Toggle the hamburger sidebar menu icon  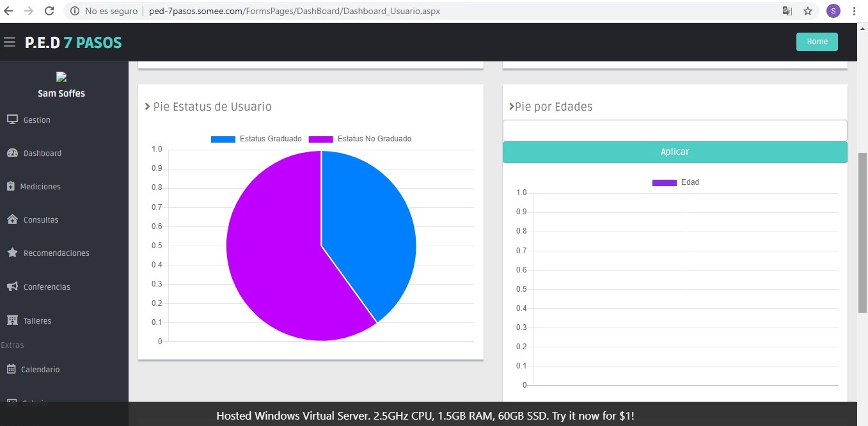(x=9, y=42)
